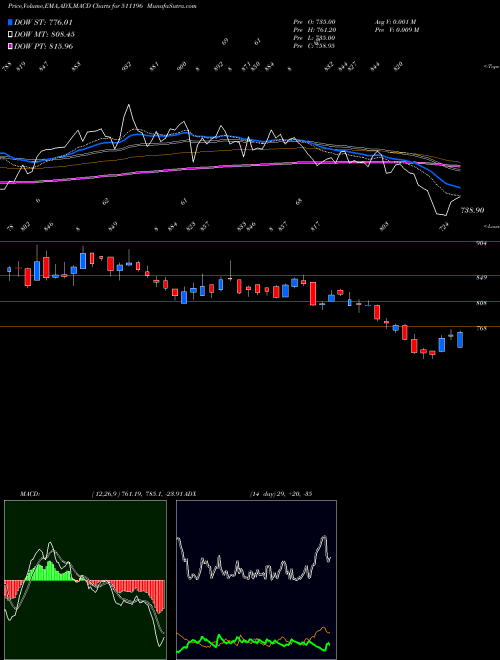Viewport: 500px width, 660px height.
Task: Click the 849 price axis label
Action: [x=482, y=277]
